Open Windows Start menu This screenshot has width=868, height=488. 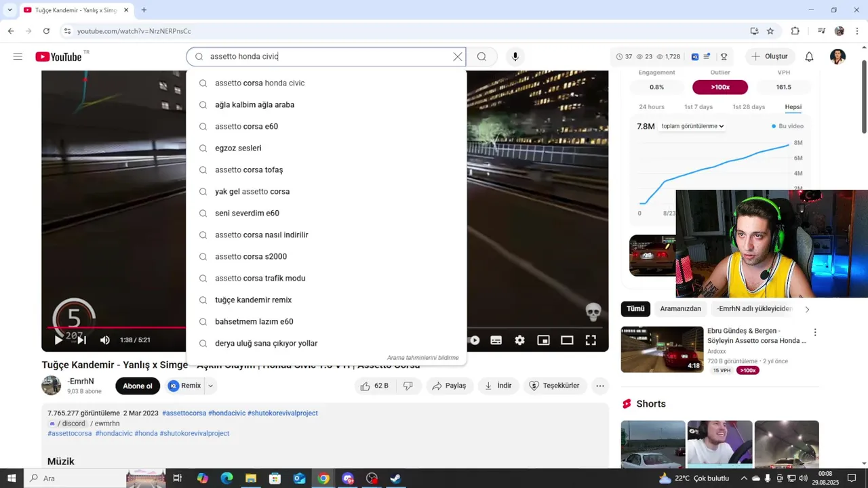tap(12, 479)
